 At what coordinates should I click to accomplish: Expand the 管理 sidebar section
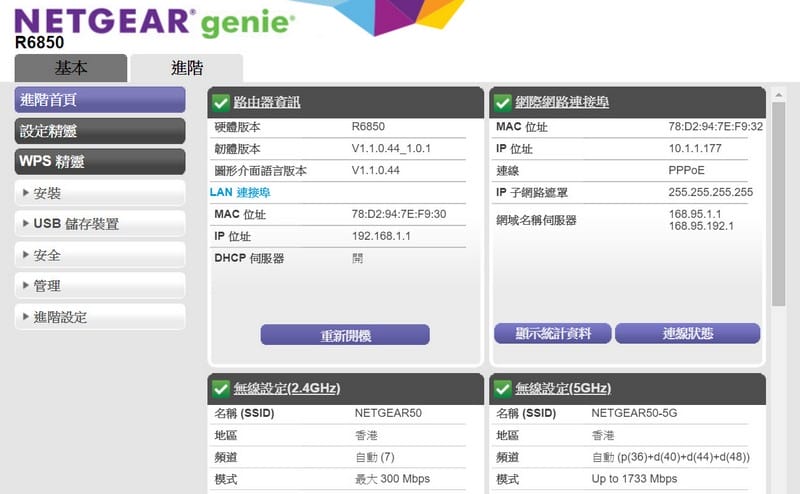click(100, 286)
